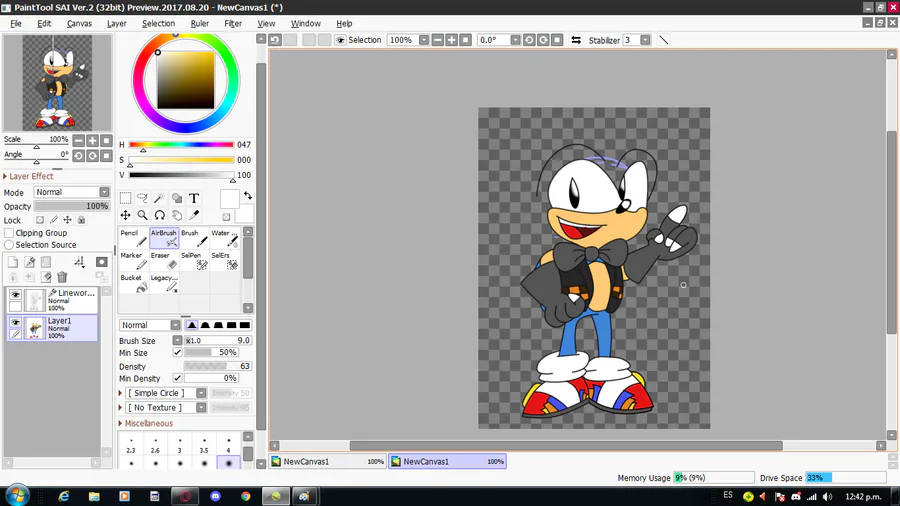Select the Rotate view tool
The image size is (900, 506).
(160, 216)
